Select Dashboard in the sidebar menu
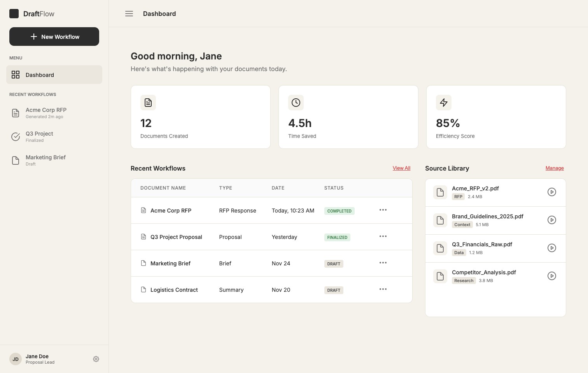Viewport: 588px width, 373px height. [x=54, y=75]
